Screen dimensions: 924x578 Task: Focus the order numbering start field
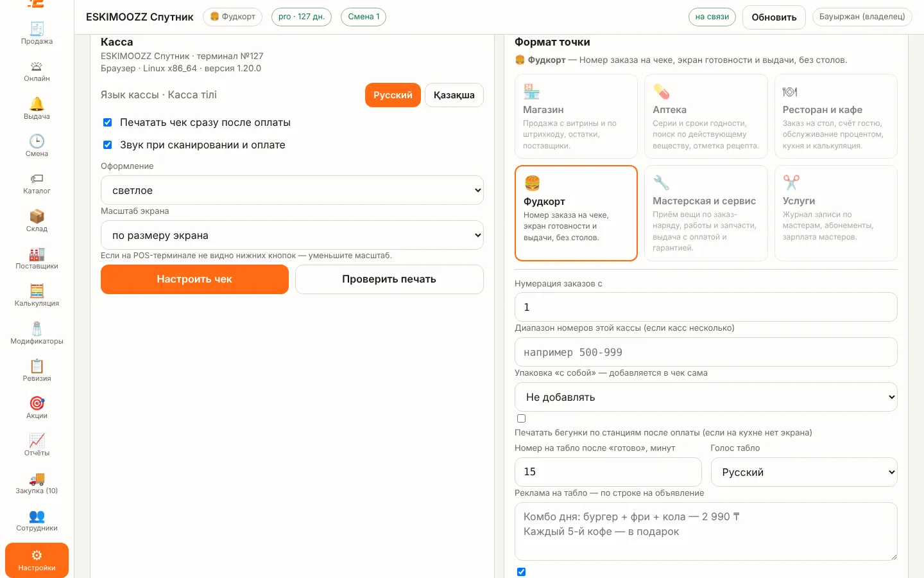706,307
